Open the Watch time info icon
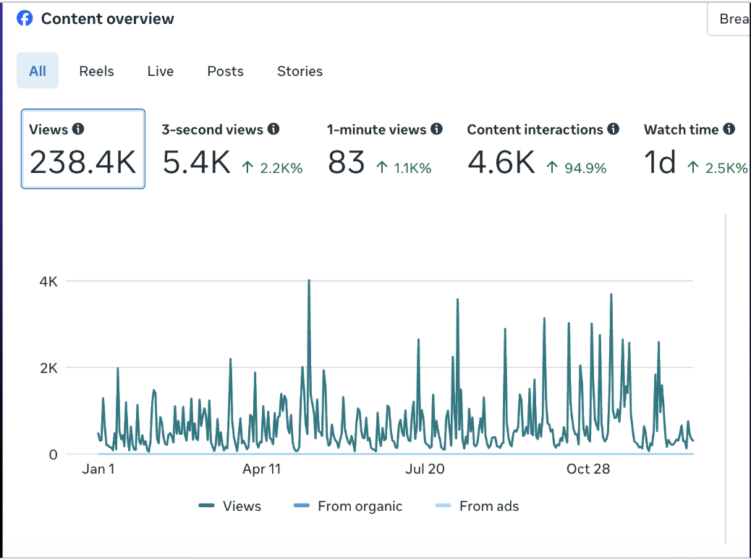Image resolution: width=751 pixels, height=560 pixels. (x=729, y=129)
